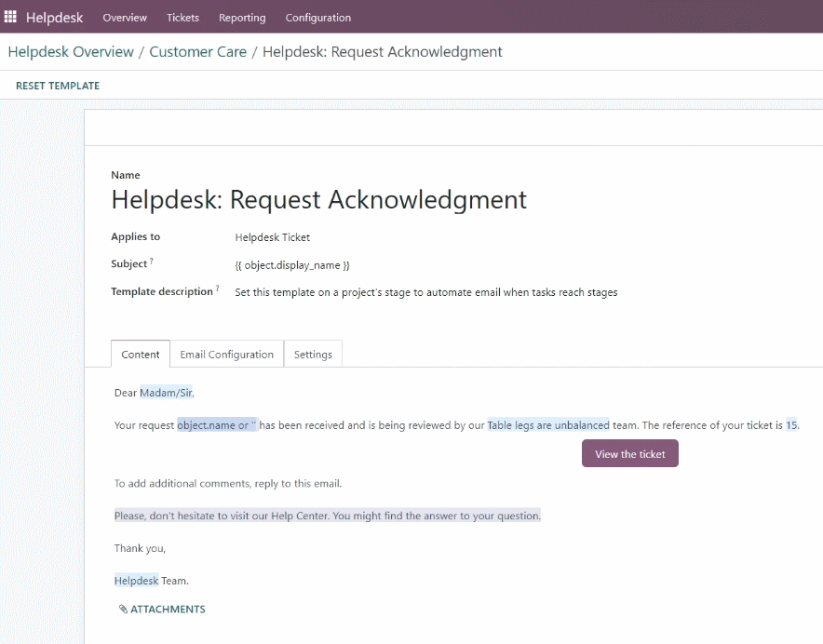Select the Content tab
Screen dimensions: 823x644
pyautogui.click(x=141, y=355)
